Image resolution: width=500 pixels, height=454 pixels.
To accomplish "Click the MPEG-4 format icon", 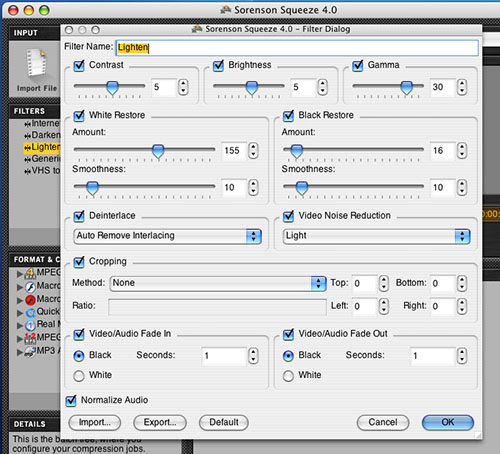I will pyautogui.click(x=30, y=273).
